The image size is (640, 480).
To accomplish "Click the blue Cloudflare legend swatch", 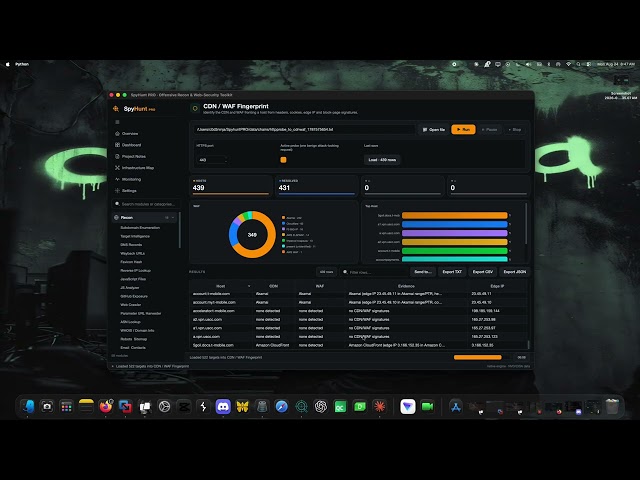I will [x=283, y=224].
